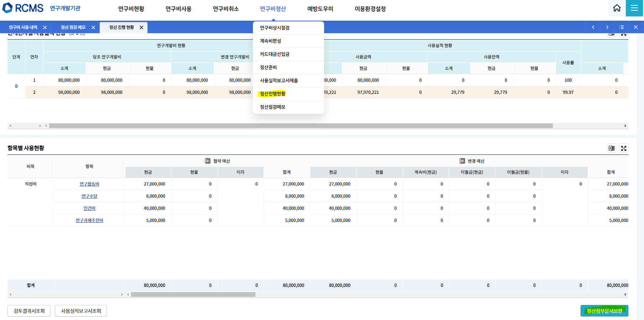
Task: Go to home via house icon
Action: coord(617,8)
